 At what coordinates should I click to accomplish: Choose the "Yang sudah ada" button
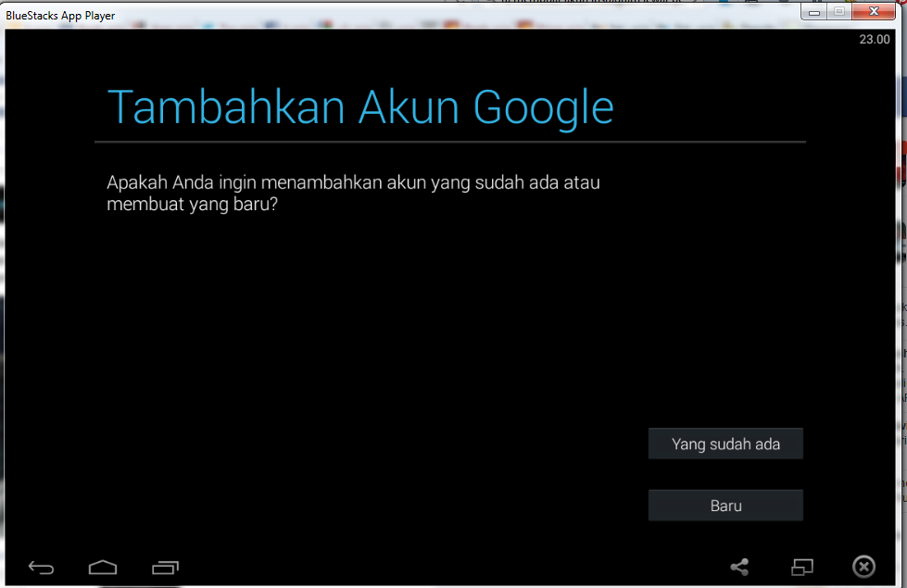click(725, 444)
